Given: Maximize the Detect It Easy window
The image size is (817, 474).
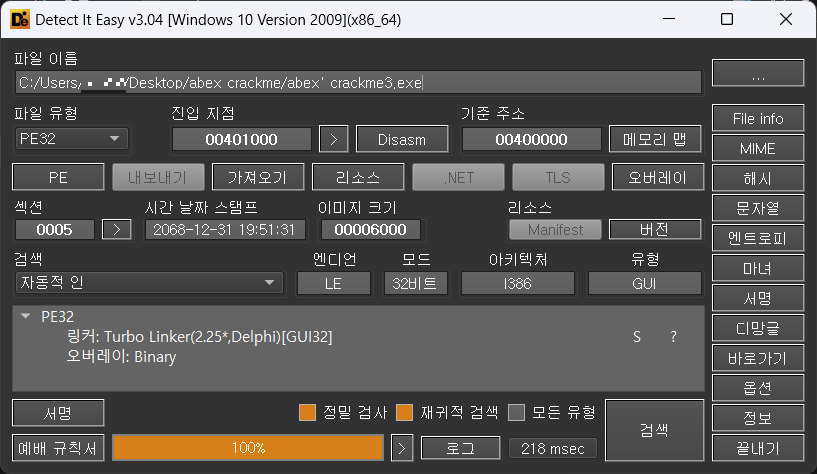Looking at the screenshot, I should [x=727, y=19].
